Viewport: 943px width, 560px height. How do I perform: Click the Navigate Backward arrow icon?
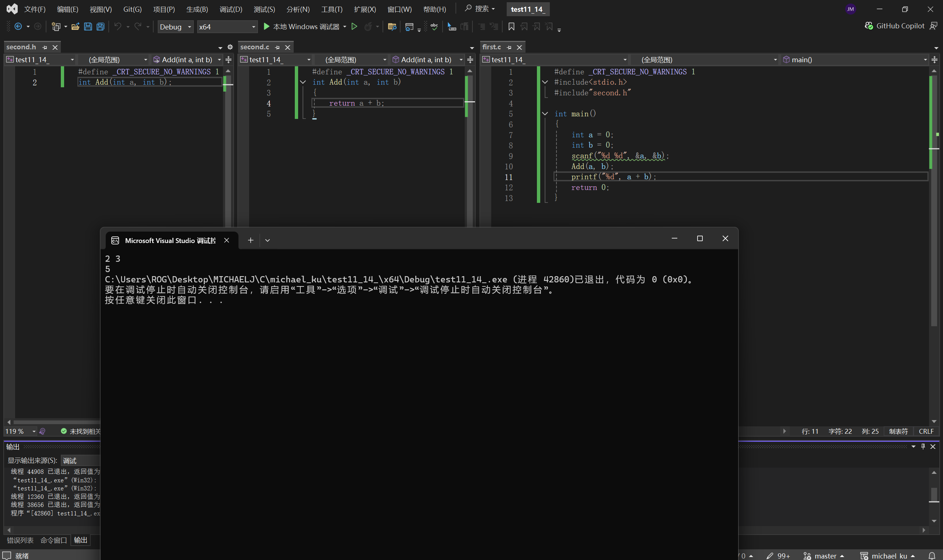coord(18,27)
